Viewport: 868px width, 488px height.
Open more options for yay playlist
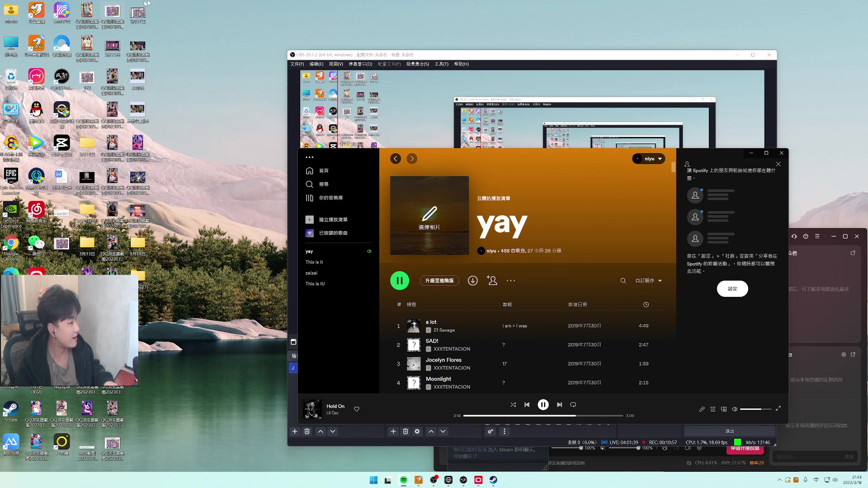coord(511,281)
